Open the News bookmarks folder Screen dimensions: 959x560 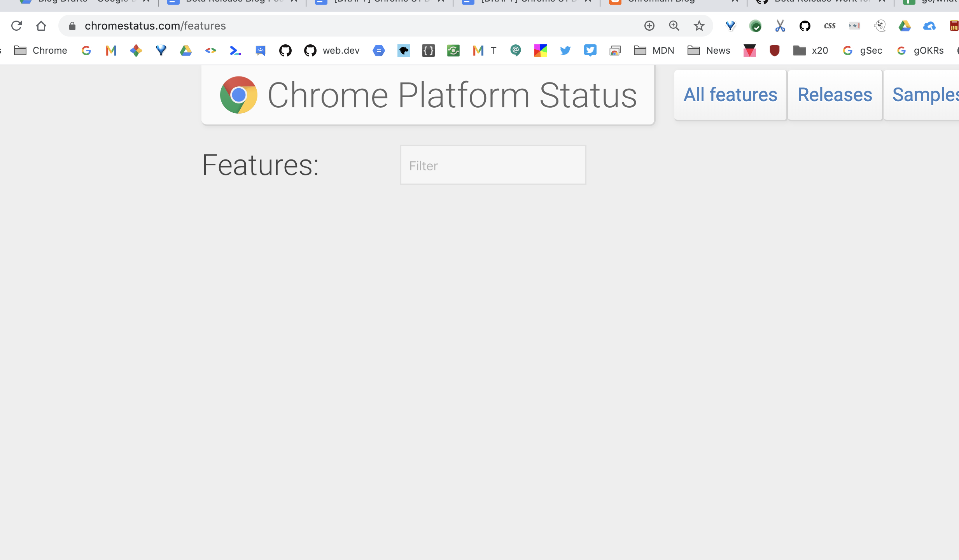click(709, 51)
